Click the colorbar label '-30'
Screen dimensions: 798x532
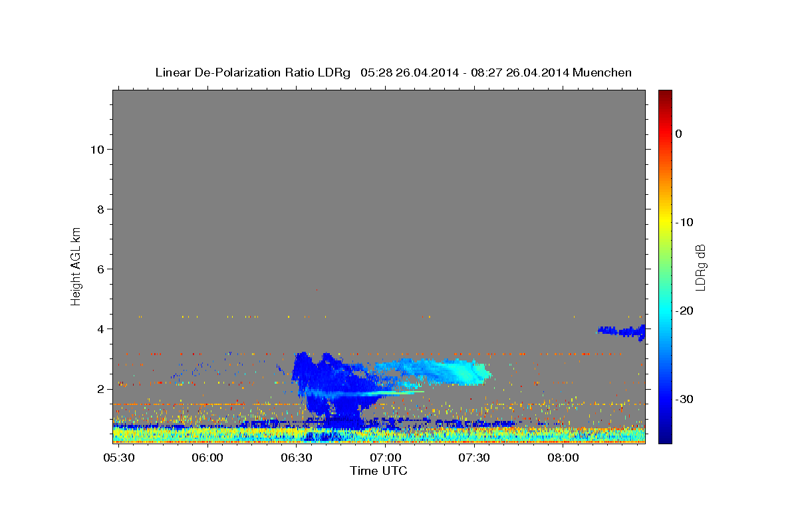coord(685,399)
